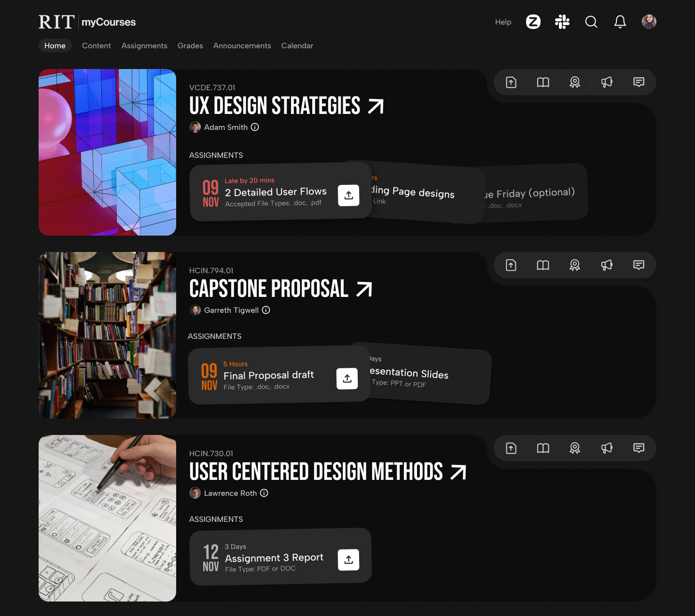Upload file for Assignment 3 Report
The image size is (695, 616).
[x=348, y=560]
